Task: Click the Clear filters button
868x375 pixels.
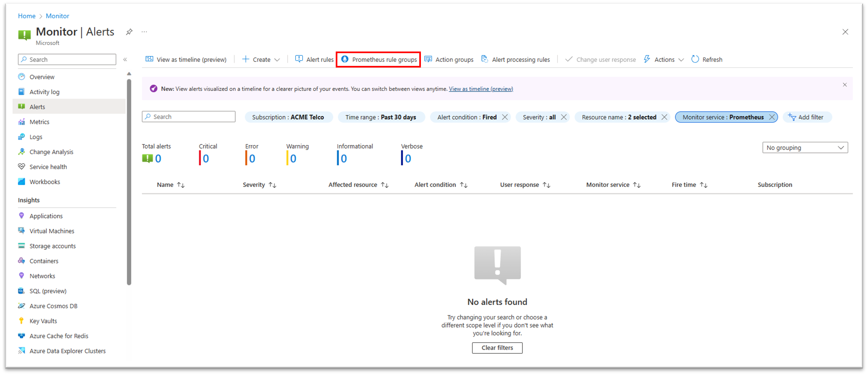Action: [497, 347]
